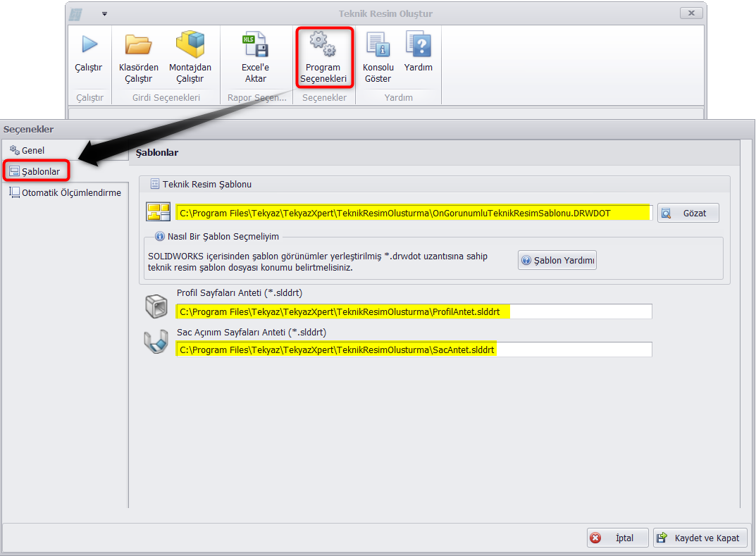Click 'Profil Sayfaları Anteti (*.slddrt)' label
The image size is (756, 556).
click(240, 292)
